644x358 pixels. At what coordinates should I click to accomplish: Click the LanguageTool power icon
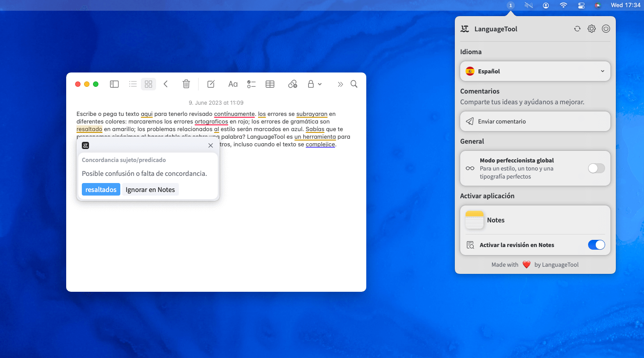606,29
